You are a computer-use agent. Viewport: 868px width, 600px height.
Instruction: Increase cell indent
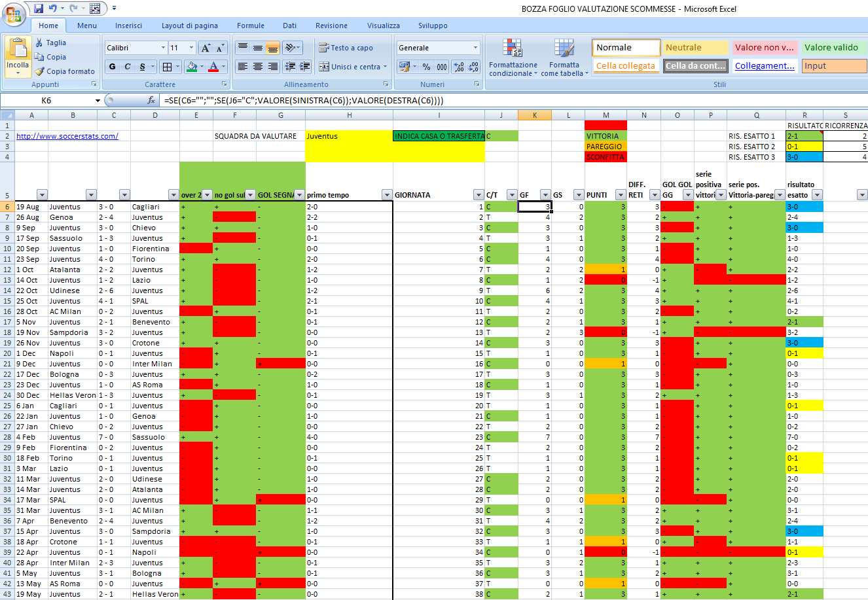click(306, 67)
